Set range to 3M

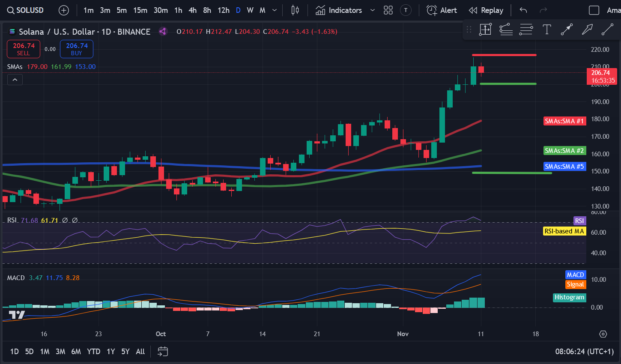coord(60,352)
